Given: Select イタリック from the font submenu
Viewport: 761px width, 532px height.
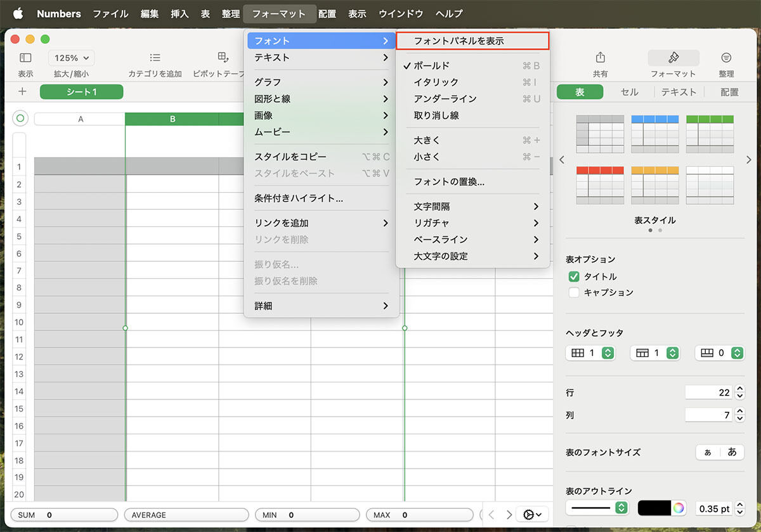Looking at the screenshot, I should 472,82.
